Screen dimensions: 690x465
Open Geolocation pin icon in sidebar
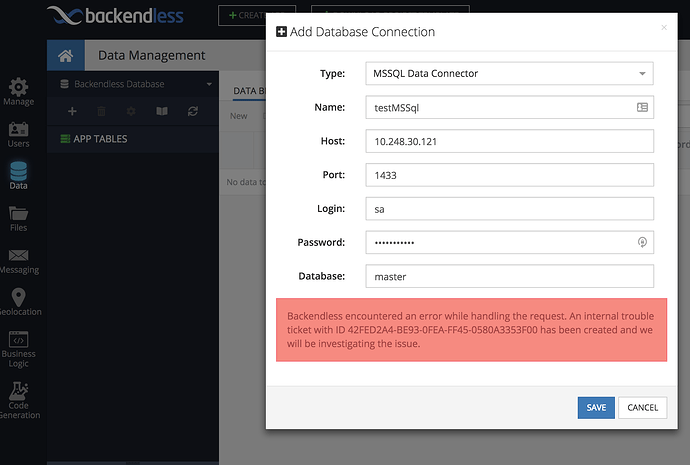tap(18, 297)
